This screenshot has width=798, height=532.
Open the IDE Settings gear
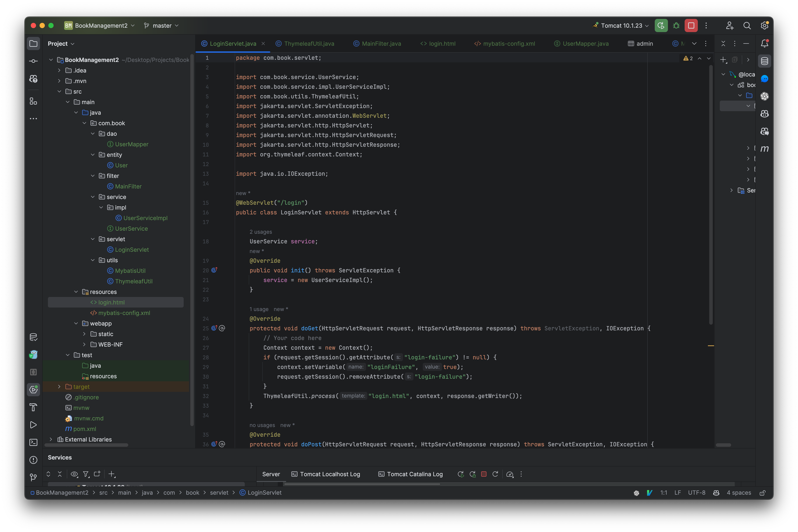(x=764, y=25)
